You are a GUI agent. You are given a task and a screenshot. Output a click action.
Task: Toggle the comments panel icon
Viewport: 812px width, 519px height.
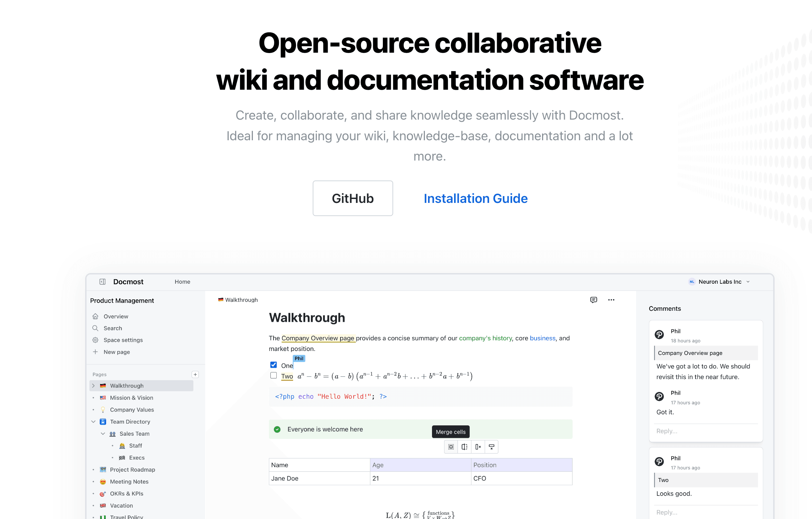point(594,300)
